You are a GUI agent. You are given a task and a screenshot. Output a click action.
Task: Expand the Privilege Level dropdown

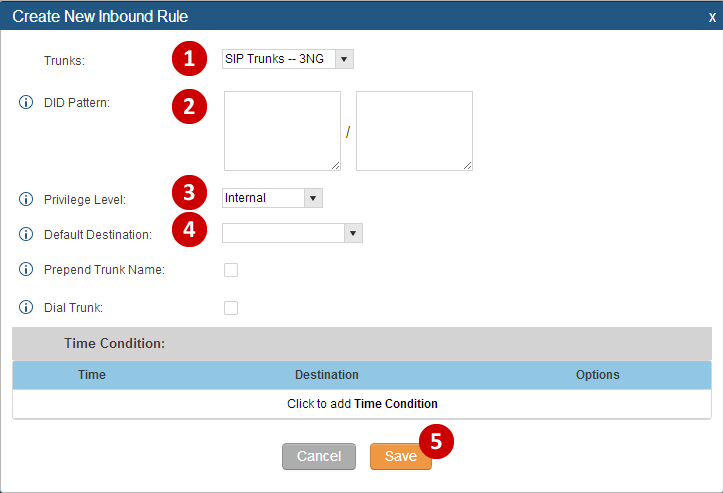point(271,198)
